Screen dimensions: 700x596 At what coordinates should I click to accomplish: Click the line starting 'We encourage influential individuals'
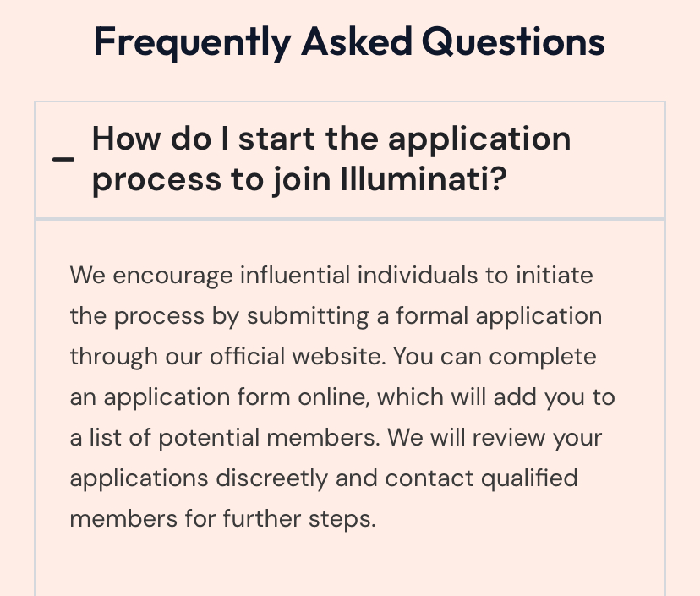pos(331,275)
